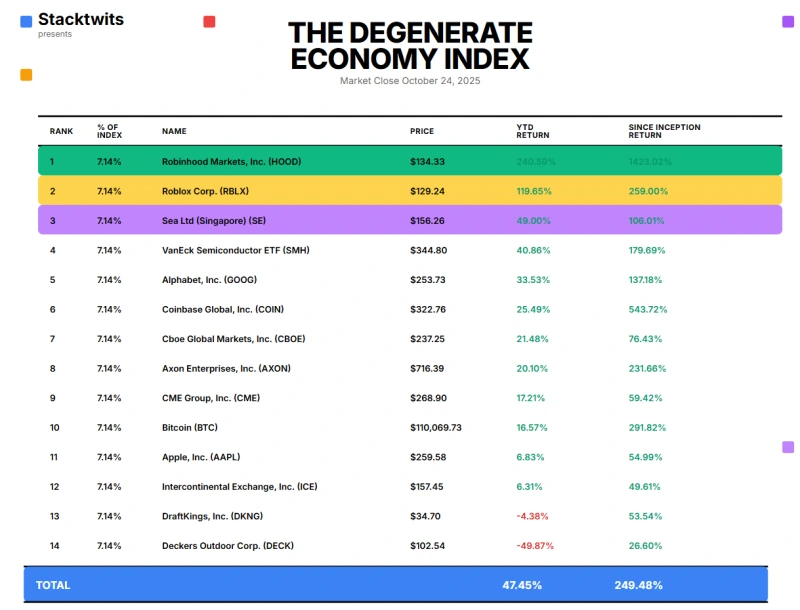The height and width of the screenshot is (610, 800).
Task: Click Deckers inception return 26.60%
Action: pos(645,546)
